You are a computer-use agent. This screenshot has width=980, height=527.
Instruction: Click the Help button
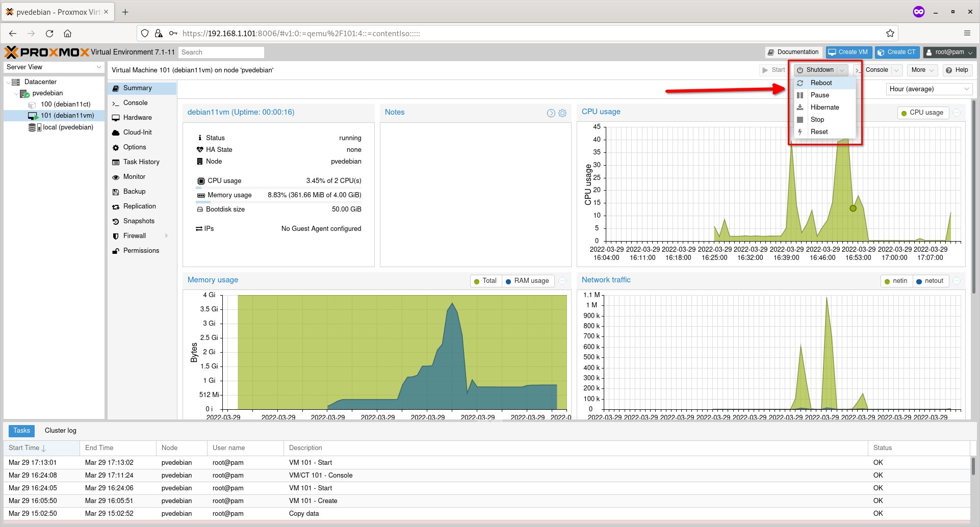click(x=957, y=70)
